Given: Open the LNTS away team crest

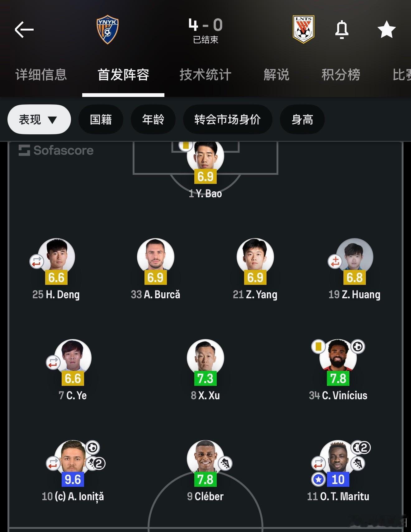Looking at the screenshot, I should (x=304, y=30).
